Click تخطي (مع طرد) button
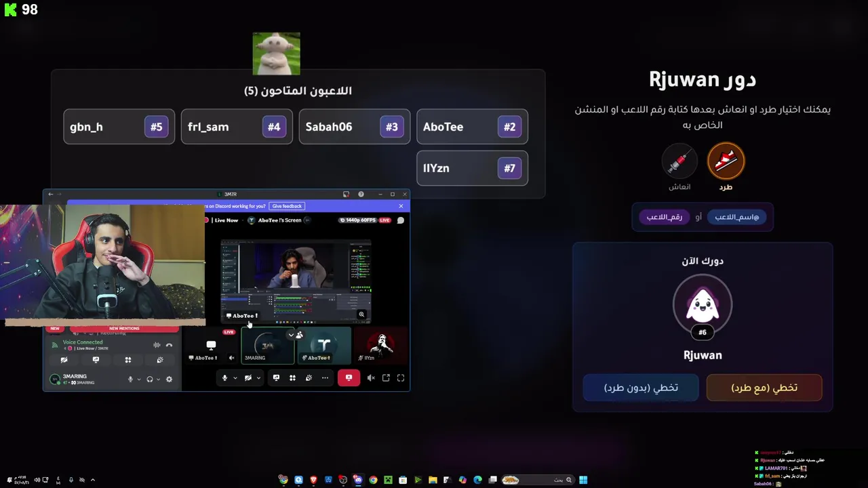 (x=764, y=388)
